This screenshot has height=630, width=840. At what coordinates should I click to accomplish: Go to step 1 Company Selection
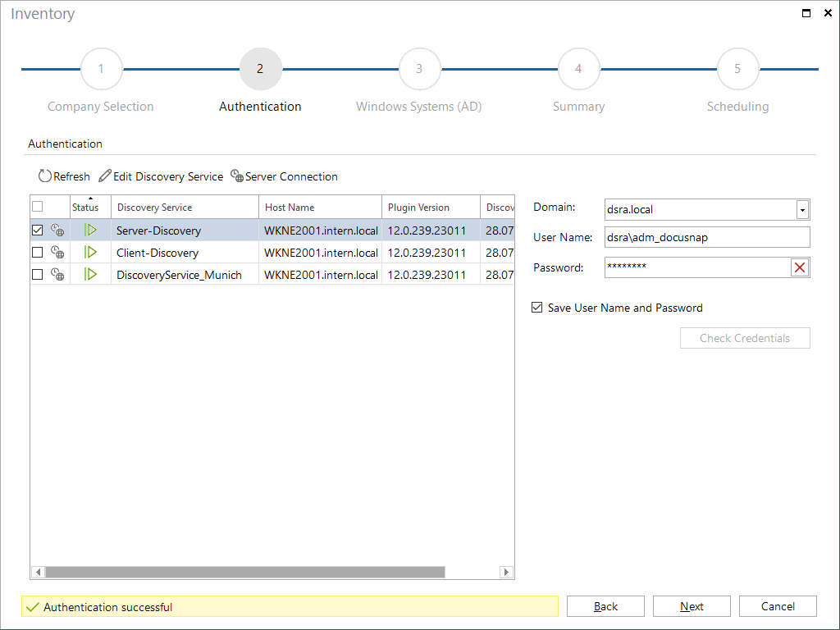[x=101, y=69]
